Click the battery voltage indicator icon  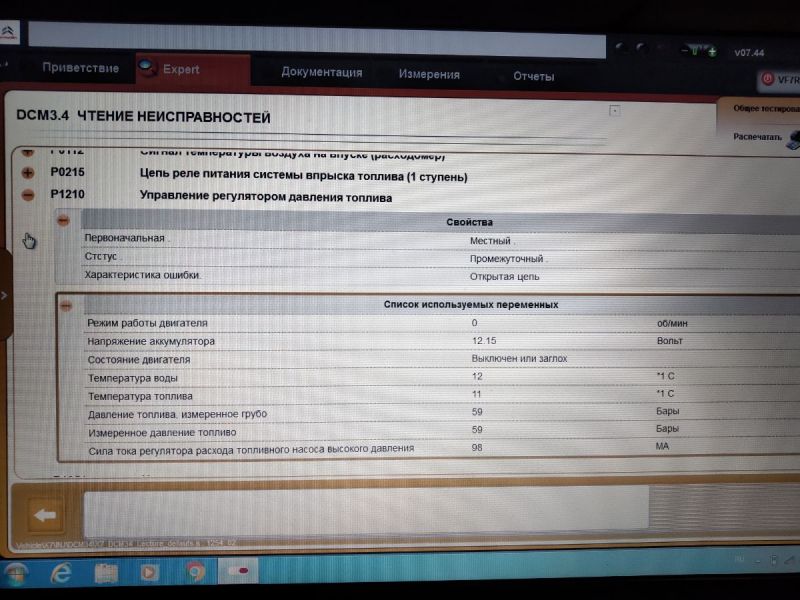[697, 49]
